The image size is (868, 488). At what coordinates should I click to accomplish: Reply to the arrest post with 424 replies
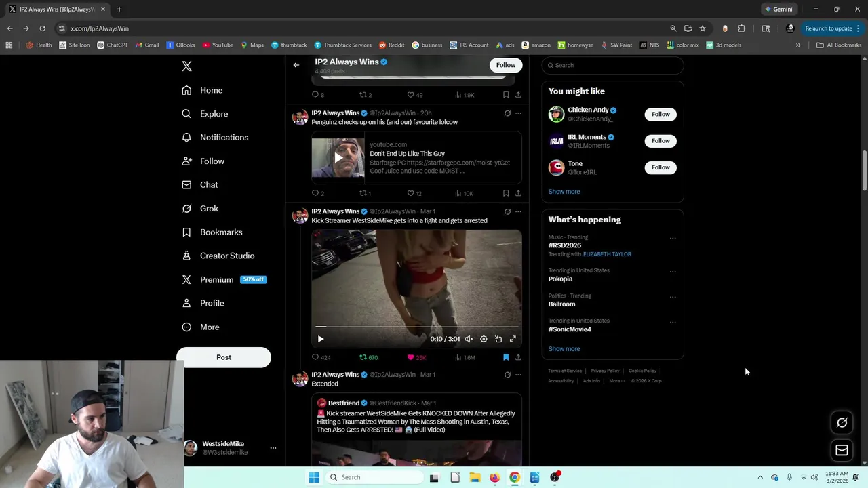point(321,357)
